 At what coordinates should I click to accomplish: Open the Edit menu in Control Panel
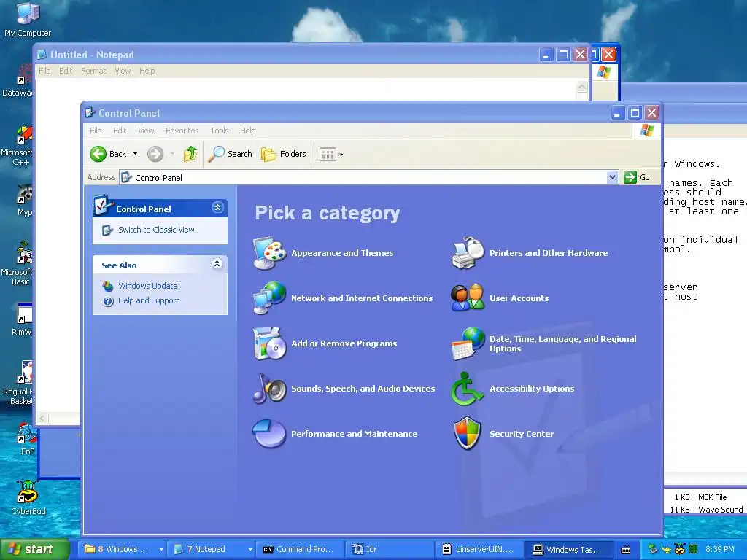(120, 131)
